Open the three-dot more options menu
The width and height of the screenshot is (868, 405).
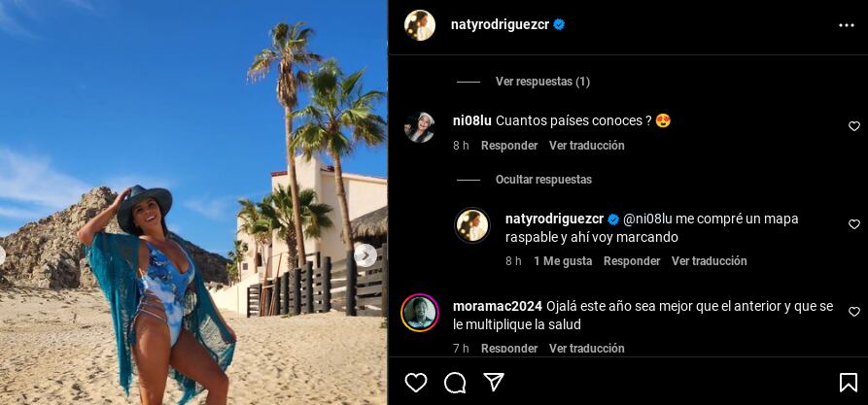point(847,25)
